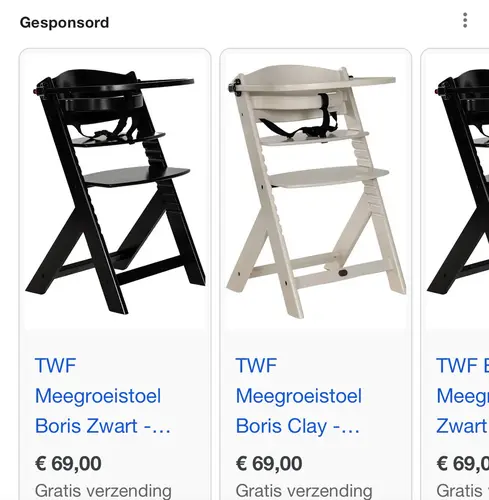This screenshot has height=500, width=489.
Task: Click Meegroeistoel text on the Clay card
Action: point(298,396)
